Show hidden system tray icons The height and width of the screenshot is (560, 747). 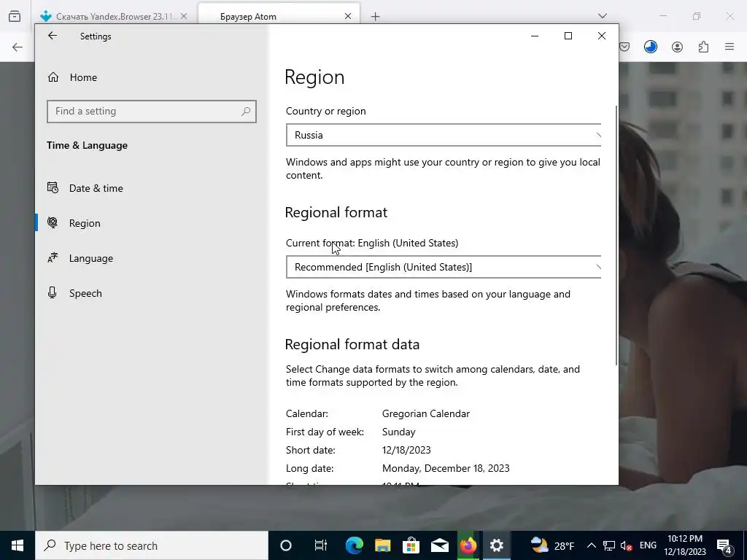[x=591, y=545]
